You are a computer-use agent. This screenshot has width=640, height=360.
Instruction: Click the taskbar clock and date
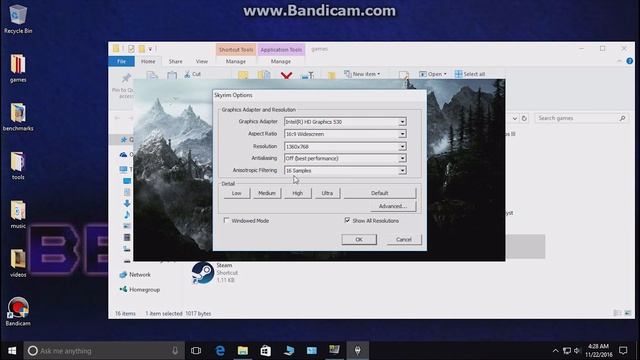599,351
